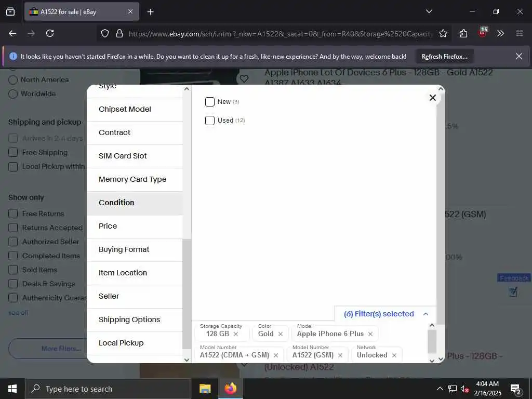This screenshot has height=399, width=532.
Task: Select the Worldwide location radio button
Action: [x=13, y=94]
